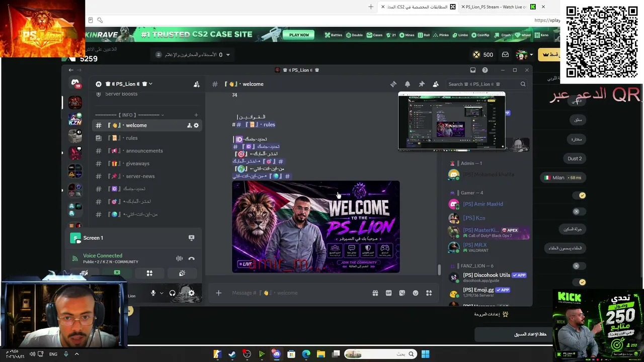The height and width of the screenshot is (362, 644).
Task: Attach a file using the plus button
Action: [218, 293]
